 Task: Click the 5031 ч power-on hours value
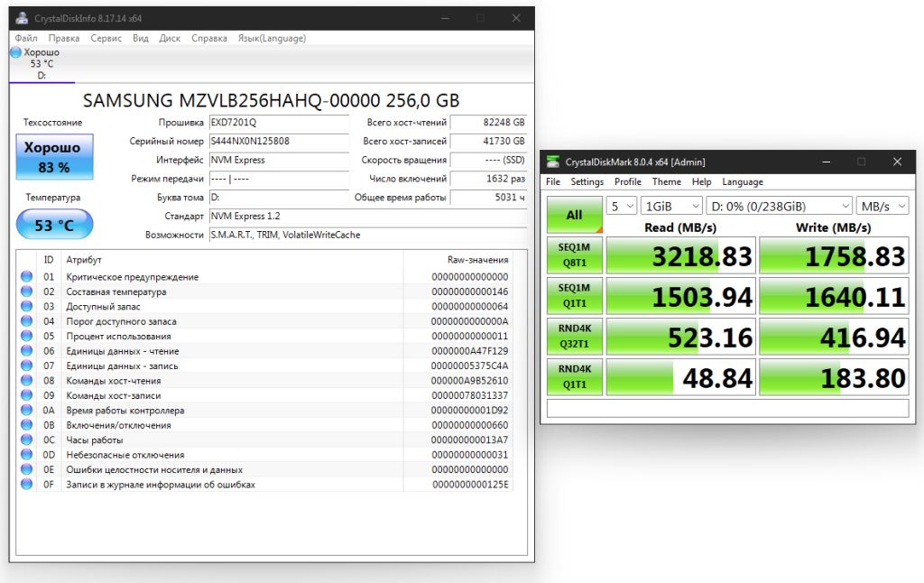click(x=488, y=198)
